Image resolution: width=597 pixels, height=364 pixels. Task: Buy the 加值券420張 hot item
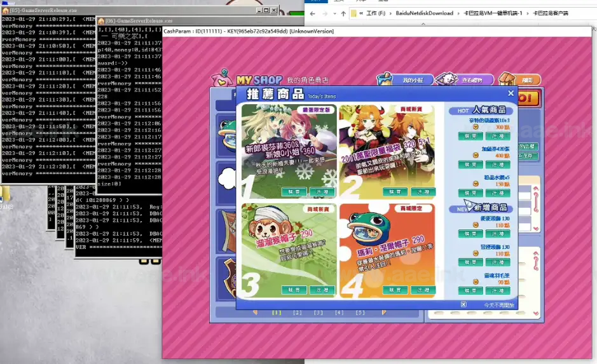click(x=470, y=165)
